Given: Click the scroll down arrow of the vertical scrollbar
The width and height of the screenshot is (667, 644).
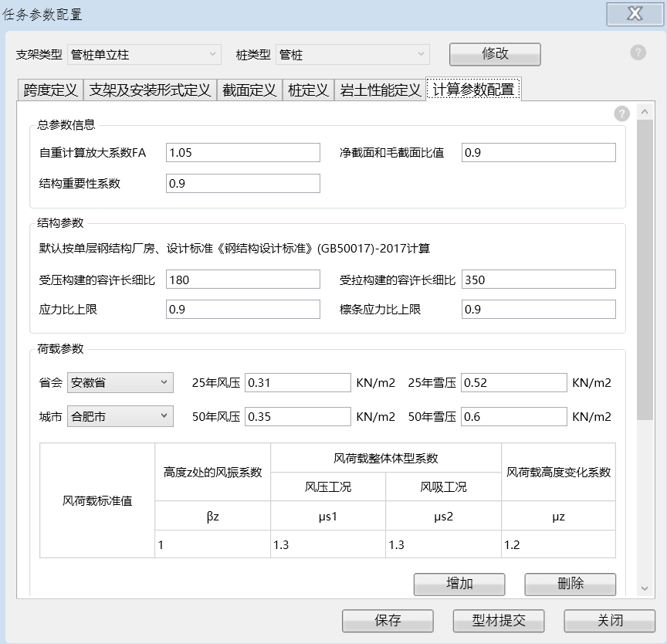Looking at the screenshot, I should (x=645, y=588).
